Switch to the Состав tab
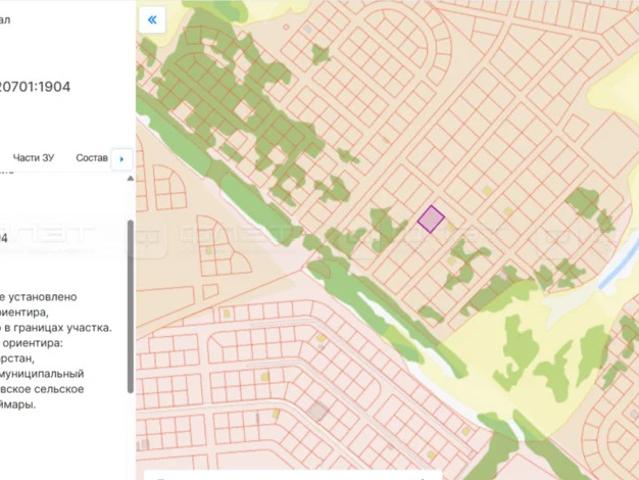This screenshot has height=480, width=639. (x=91, y=158)
